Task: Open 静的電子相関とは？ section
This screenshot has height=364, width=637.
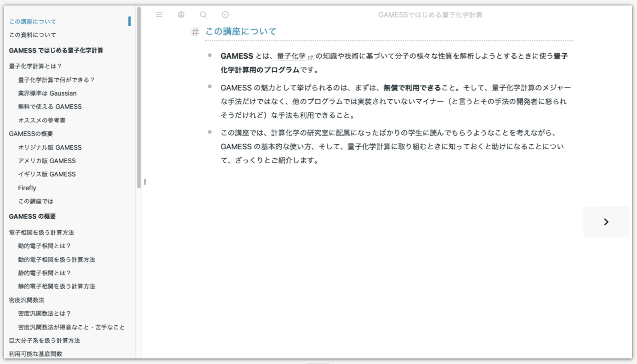Action: pos(45,273)
